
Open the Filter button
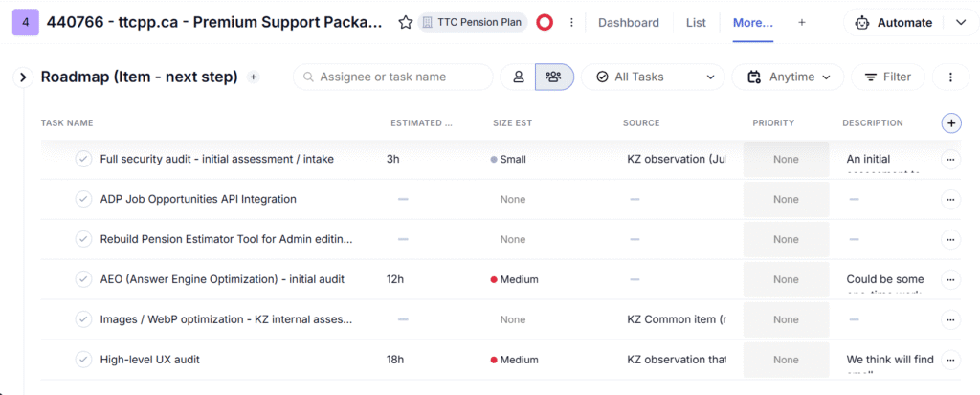tap(888, 77)
